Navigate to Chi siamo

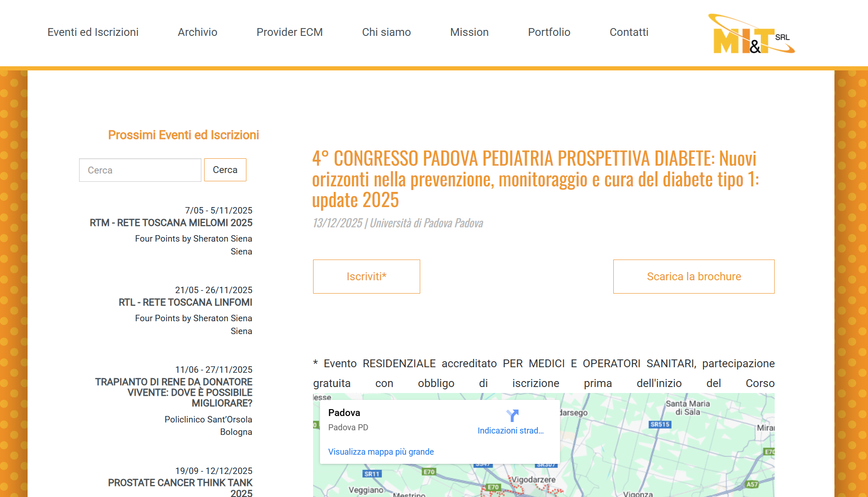click(386, 32)
